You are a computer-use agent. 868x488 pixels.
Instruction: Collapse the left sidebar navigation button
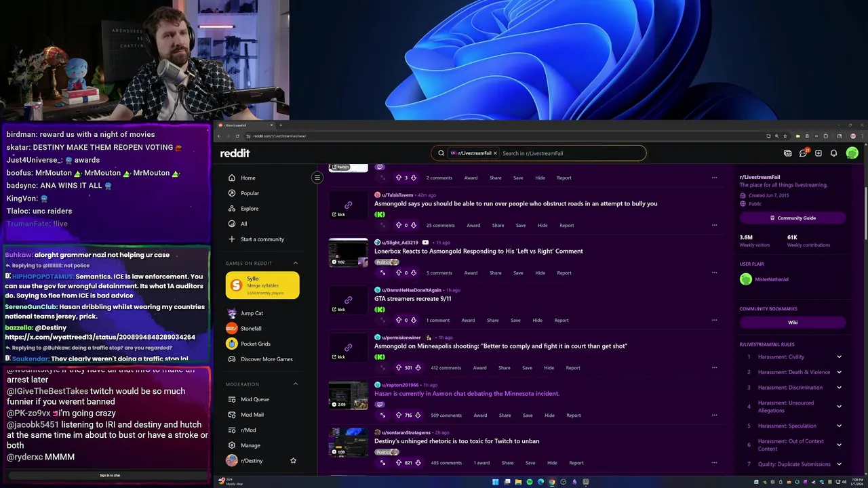[317, 178]
